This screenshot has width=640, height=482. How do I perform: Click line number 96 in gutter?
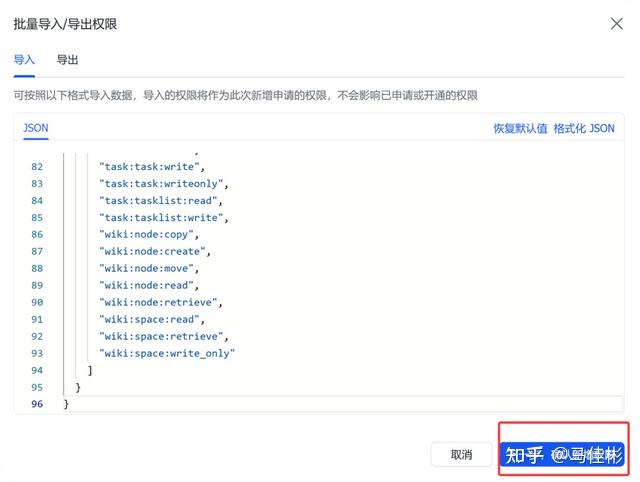[x=37, y=404]
